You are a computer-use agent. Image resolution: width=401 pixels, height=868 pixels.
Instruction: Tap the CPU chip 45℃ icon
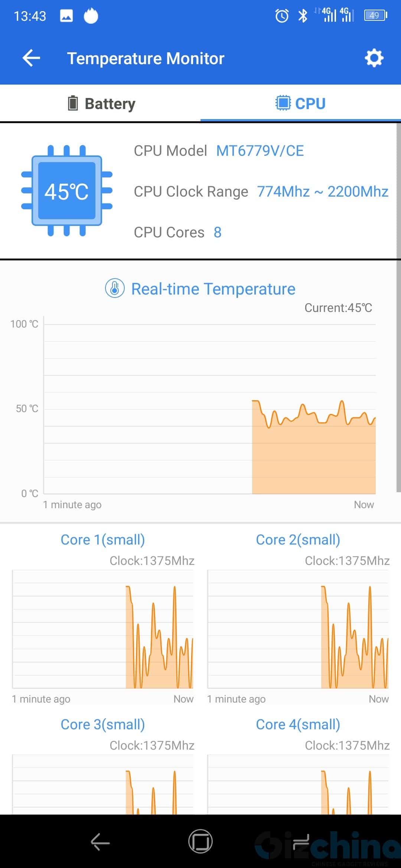(67, 191)
